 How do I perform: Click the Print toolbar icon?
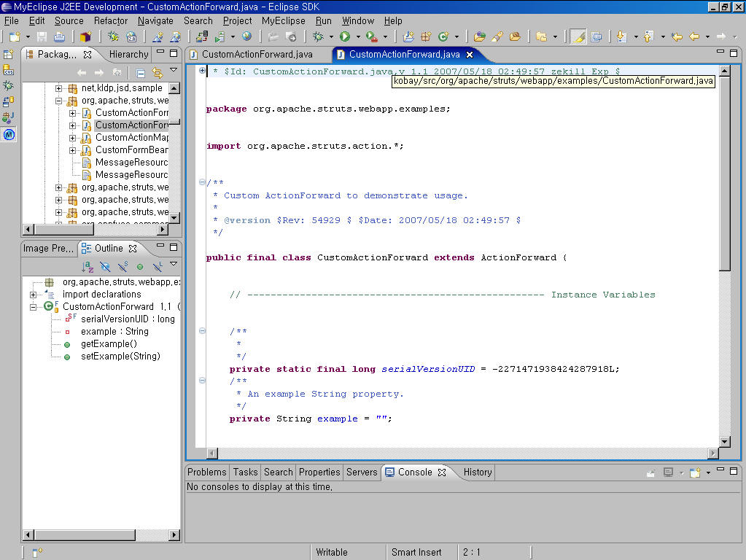tap(58, 36)
